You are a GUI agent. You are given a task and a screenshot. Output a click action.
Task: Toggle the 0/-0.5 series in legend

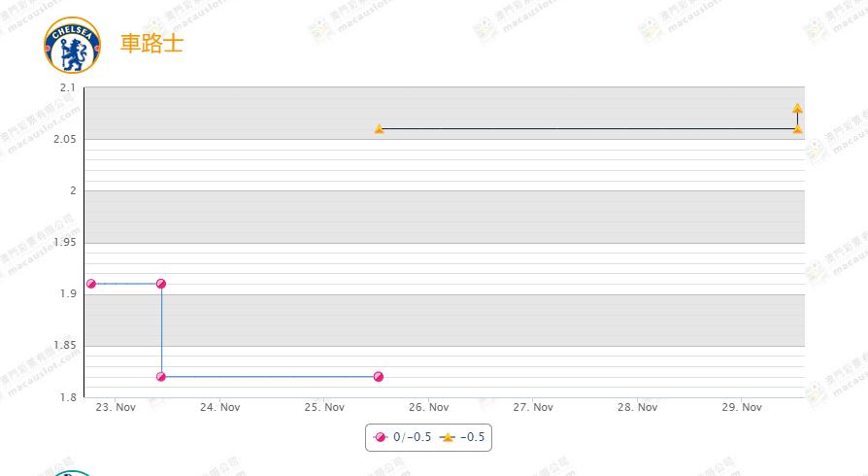[x=402, y=437]
